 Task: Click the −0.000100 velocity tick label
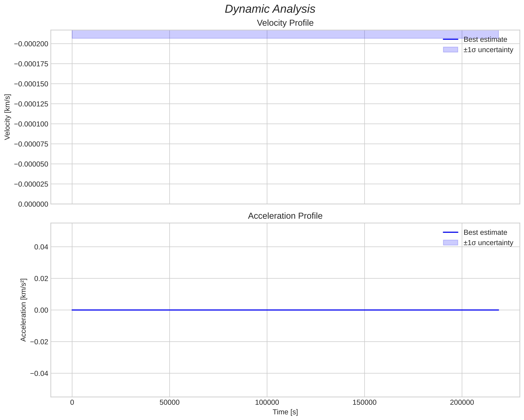point(31,124)
